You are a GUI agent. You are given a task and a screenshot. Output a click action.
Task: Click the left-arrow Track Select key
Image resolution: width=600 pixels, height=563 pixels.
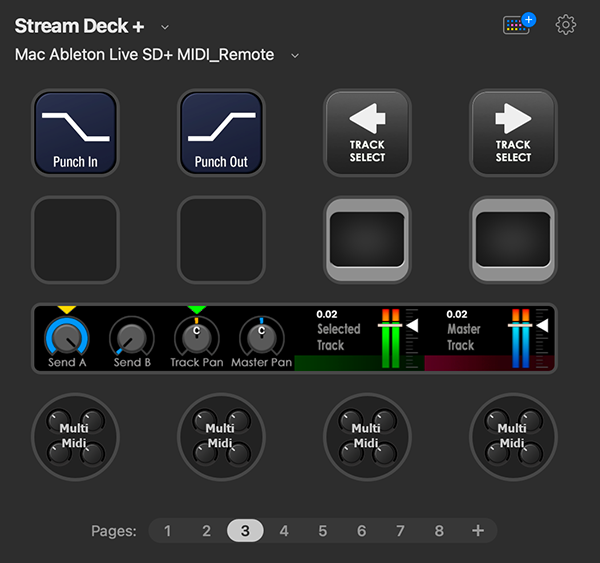[x=367, y=133]
